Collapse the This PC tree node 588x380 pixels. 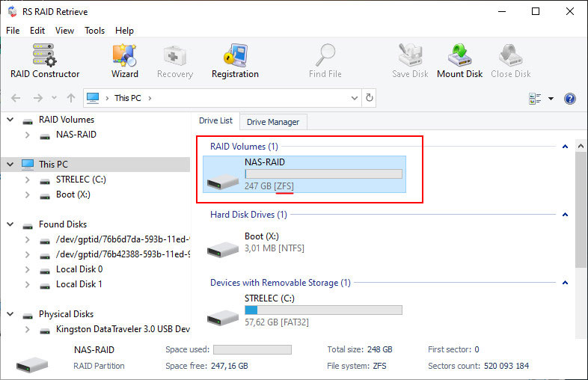click(10, 165)
